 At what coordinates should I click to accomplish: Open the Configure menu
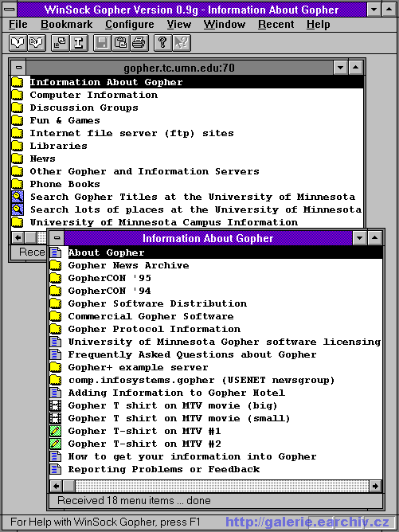[130, 25]
